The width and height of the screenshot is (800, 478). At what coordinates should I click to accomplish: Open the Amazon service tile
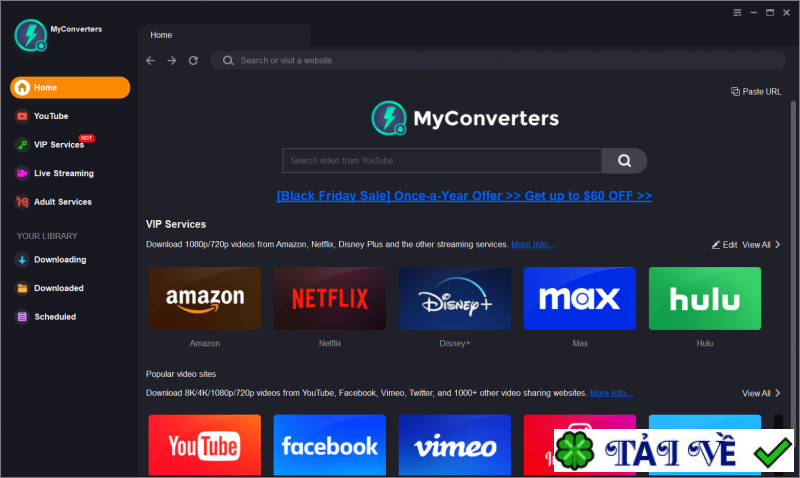(205, 298)
